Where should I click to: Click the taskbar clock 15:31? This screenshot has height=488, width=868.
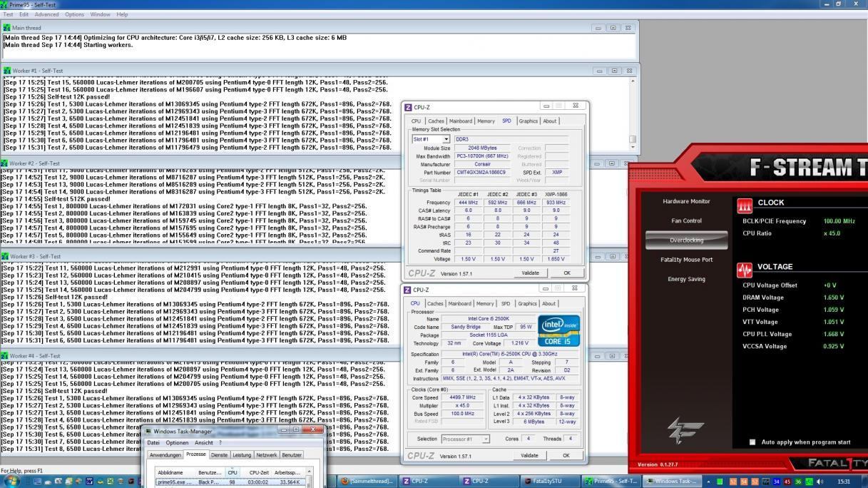844,482
